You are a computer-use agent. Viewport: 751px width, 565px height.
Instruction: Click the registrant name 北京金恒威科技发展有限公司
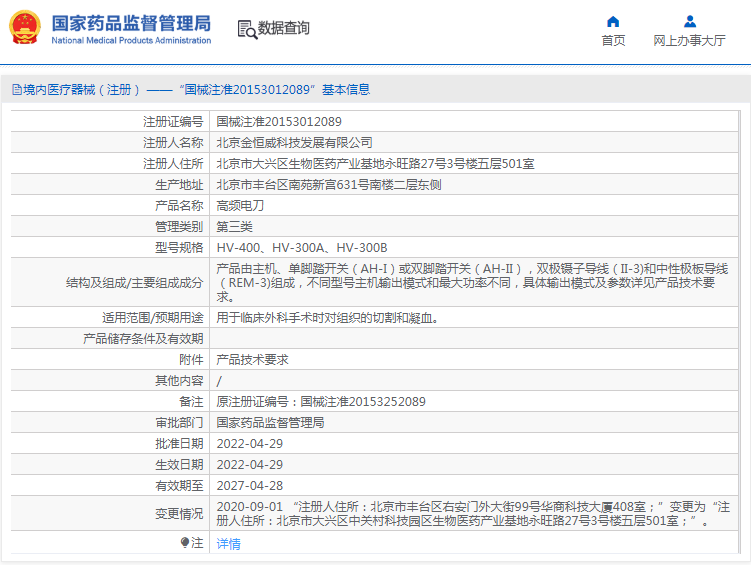(294, 142)
